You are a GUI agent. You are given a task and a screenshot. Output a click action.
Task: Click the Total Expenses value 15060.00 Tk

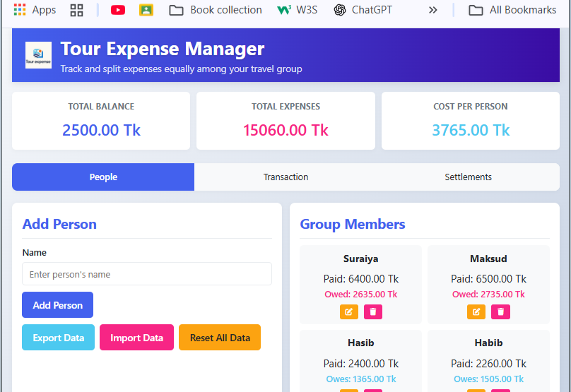pos(286,130)
